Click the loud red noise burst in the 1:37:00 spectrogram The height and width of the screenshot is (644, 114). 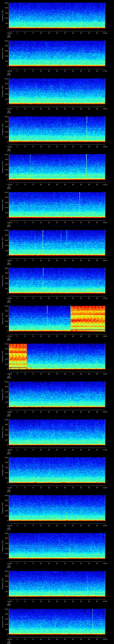coord(88,318)
